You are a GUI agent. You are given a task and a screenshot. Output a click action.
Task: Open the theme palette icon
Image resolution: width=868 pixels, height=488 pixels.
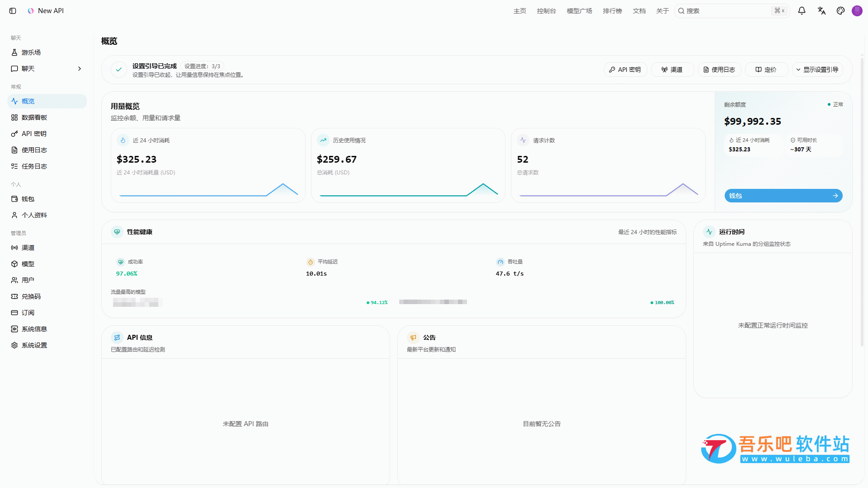(840, 11)
